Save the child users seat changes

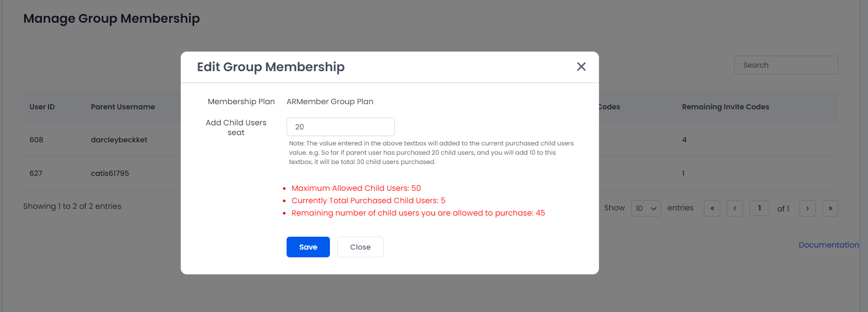(x=308, y=247)
